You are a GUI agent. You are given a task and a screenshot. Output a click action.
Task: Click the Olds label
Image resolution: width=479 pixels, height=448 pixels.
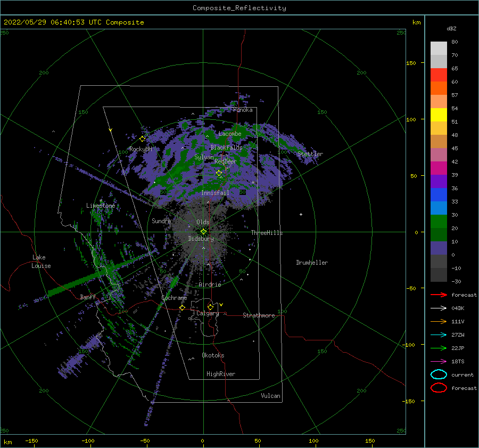coord(203,222)
